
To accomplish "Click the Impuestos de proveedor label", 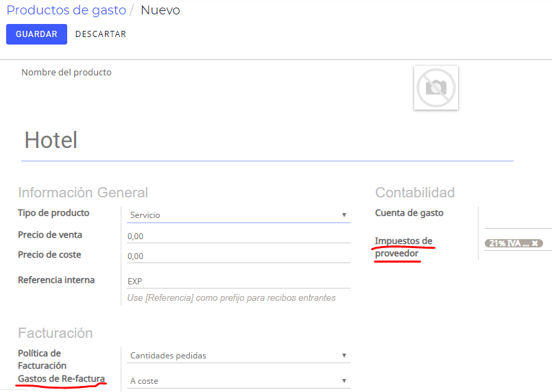I will click(x=403, y=247).
